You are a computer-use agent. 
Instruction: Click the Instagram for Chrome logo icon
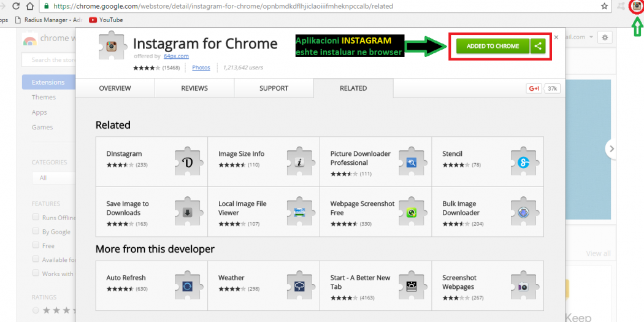[x=112, y=45]
